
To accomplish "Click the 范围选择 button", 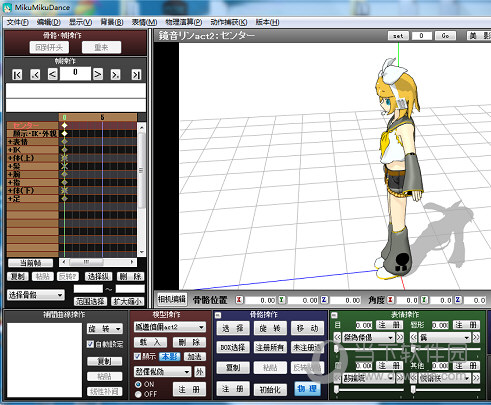I will [x=90, y=301].
